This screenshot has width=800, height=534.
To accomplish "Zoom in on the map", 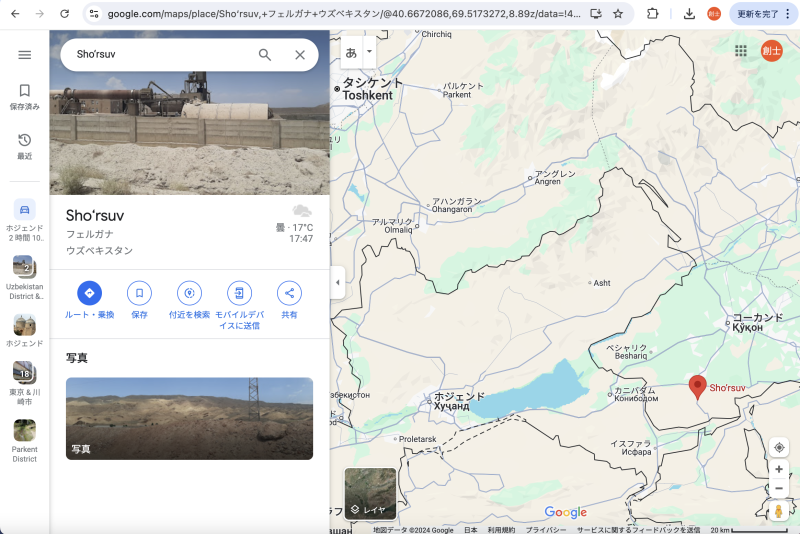I will [x=779, y=469].
